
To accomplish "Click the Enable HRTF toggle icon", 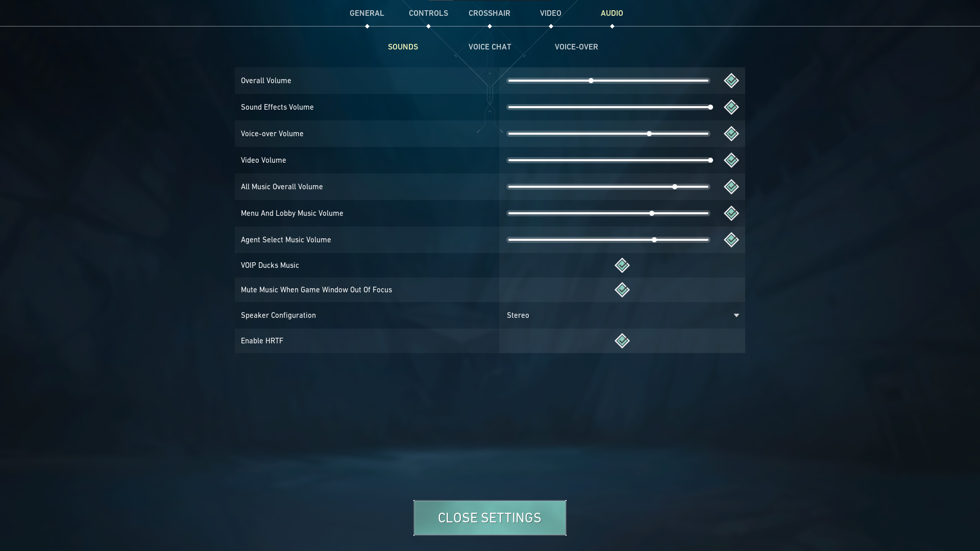I will (x=622, y=340).
